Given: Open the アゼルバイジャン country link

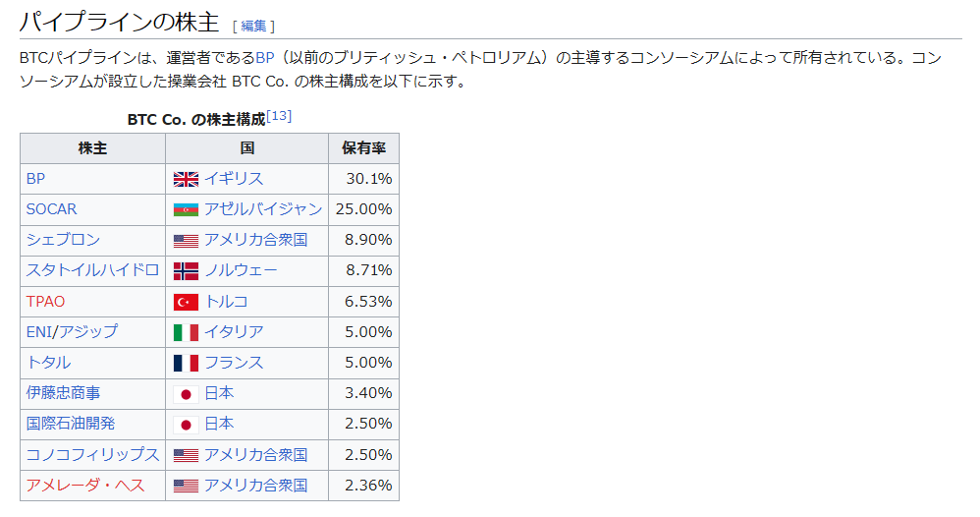Looking at the screenshot, I should pos(262,209).
